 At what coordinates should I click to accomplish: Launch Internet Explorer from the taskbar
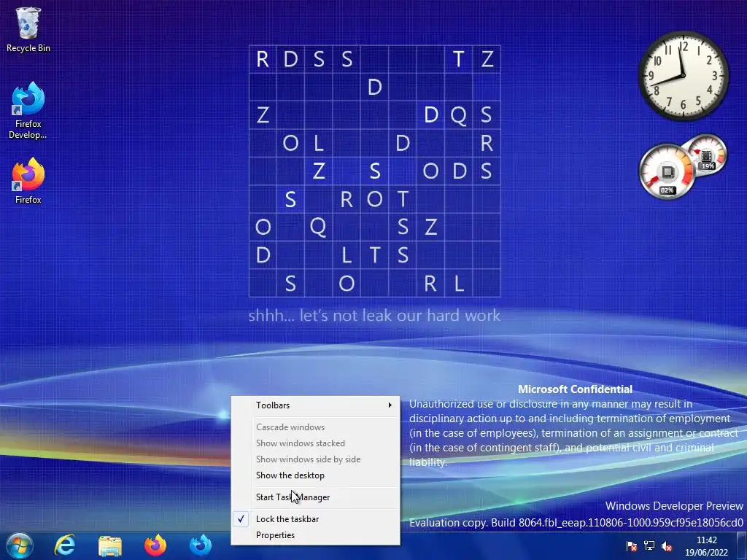click(65, 545)
